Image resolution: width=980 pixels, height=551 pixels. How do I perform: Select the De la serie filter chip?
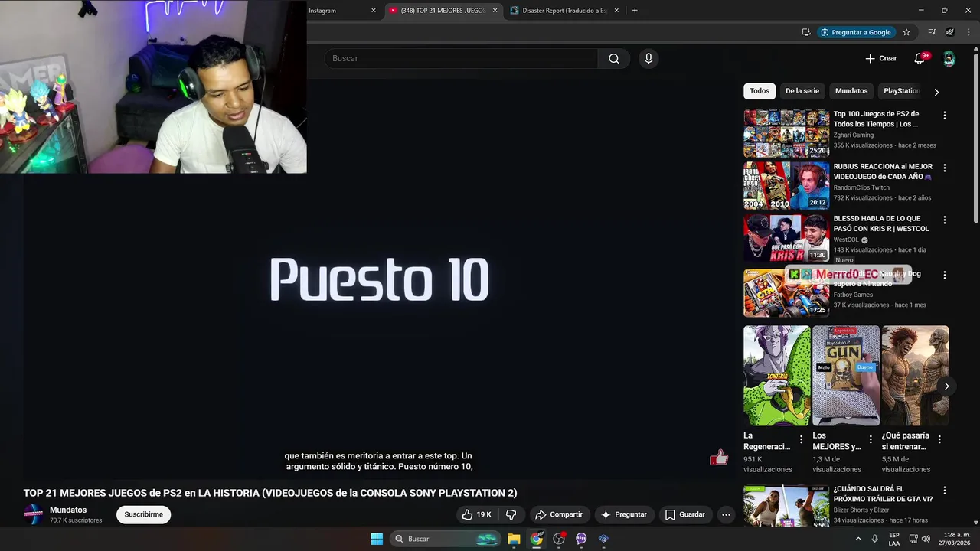point(802,91)
